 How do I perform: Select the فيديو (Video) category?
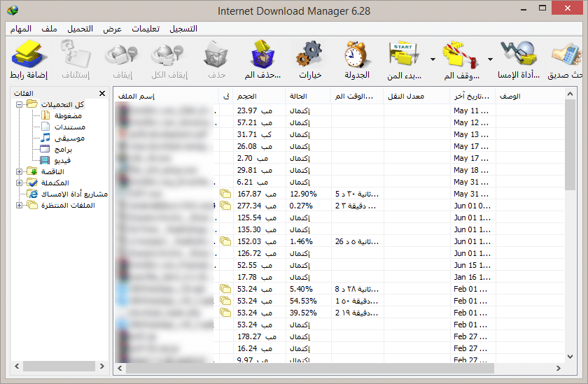(62, 161)
